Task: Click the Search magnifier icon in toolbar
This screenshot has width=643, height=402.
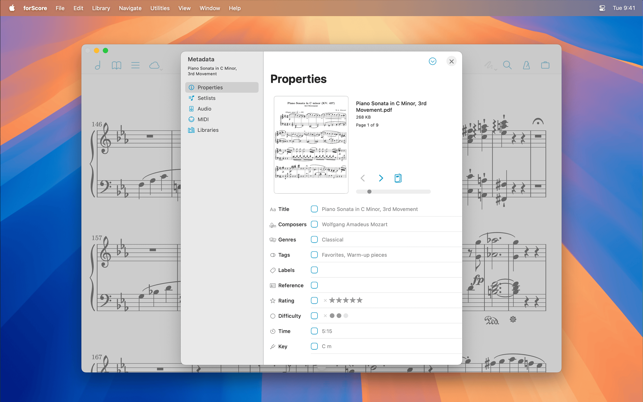Action: 507,65
